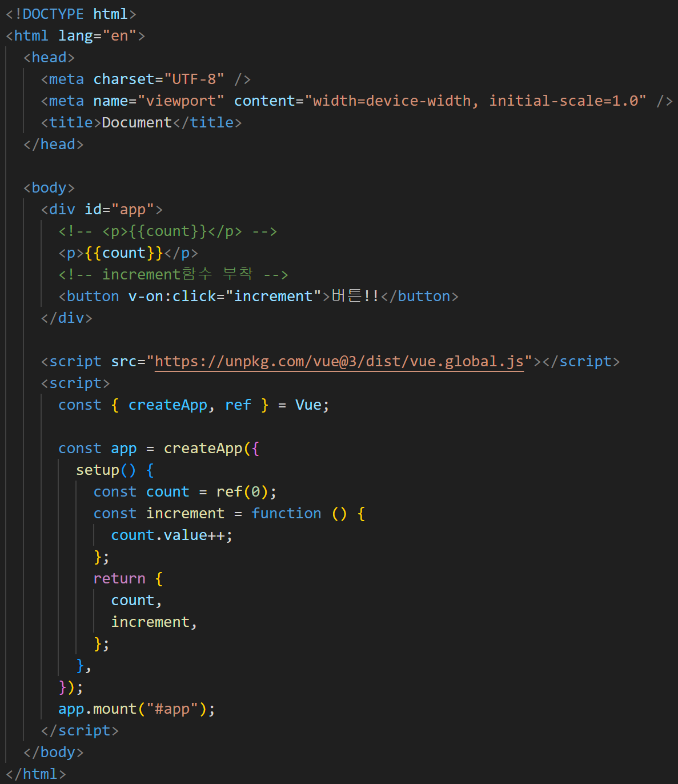
Task: Click the "function" keyword
Action: [x=286, y=514]
